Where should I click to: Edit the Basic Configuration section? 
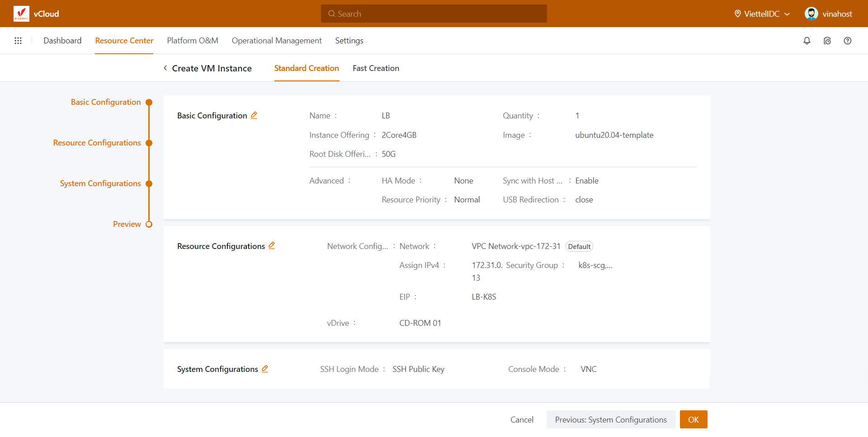(254, 115)
